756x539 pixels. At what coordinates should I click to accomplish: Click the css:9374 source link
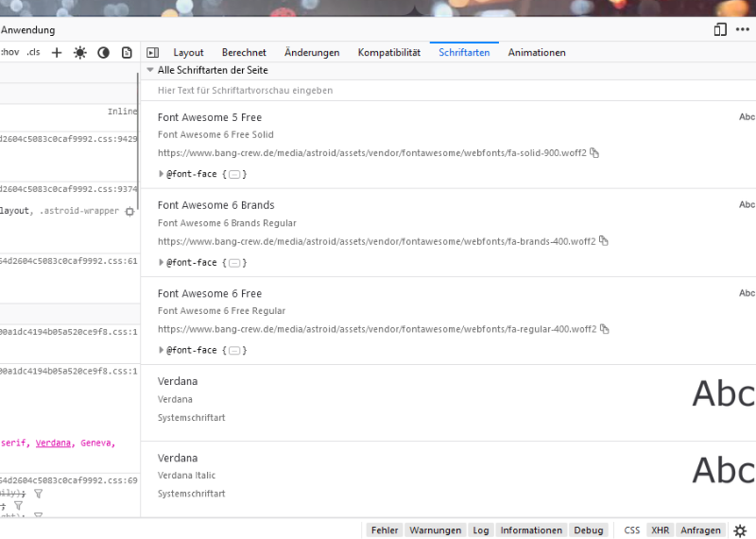click(x=69, y=189)
